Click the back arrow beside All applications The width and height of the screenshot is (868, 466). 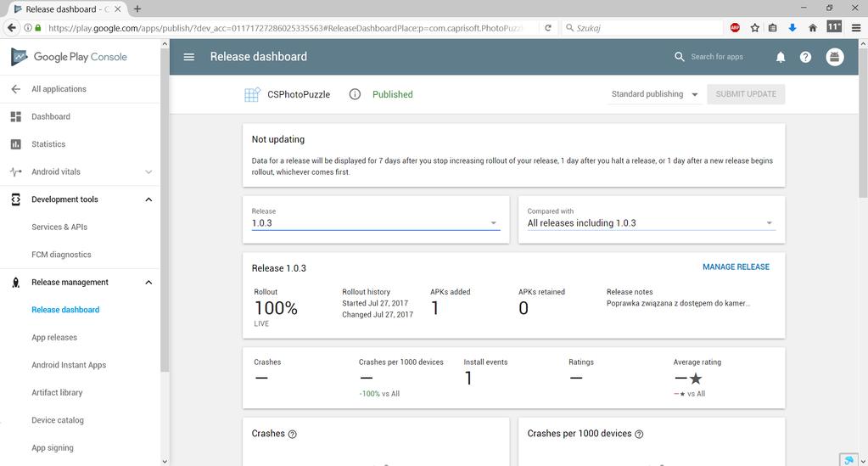(16, 88)
